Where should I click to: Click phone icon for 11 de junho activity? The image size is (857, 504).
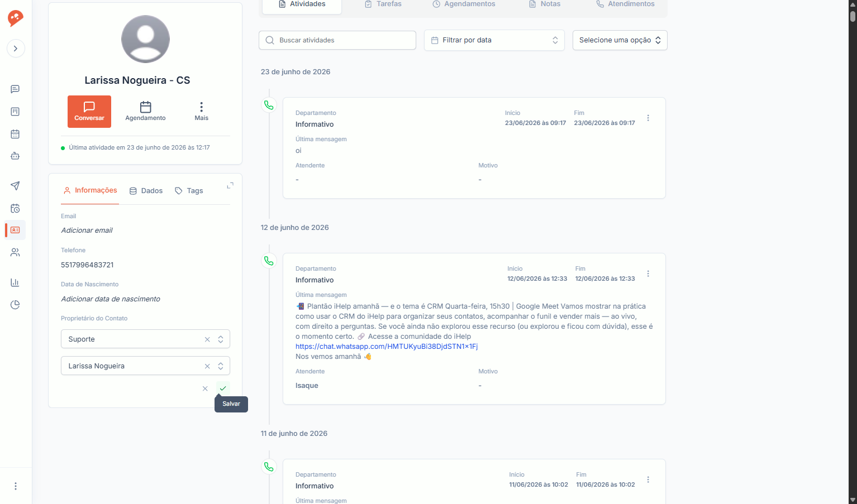[x=269, y=467]
